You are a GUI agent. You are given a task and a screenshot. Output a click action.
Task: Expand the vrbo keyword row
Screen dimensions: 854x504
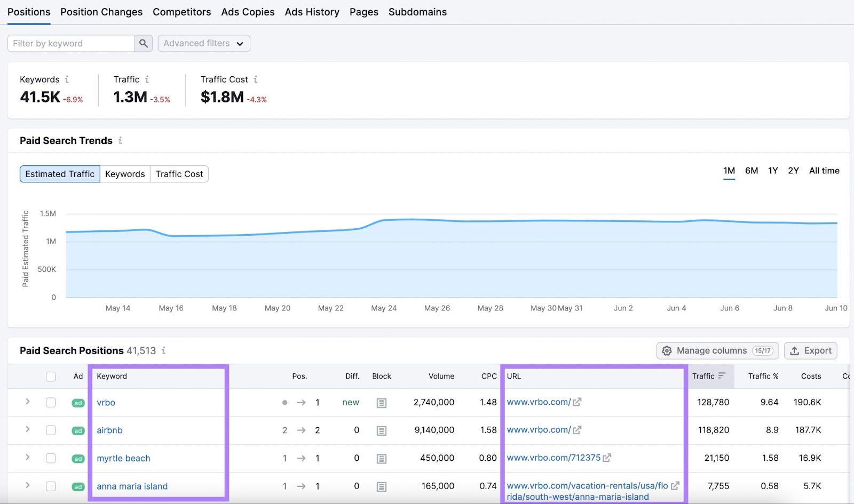pos(28,402)
